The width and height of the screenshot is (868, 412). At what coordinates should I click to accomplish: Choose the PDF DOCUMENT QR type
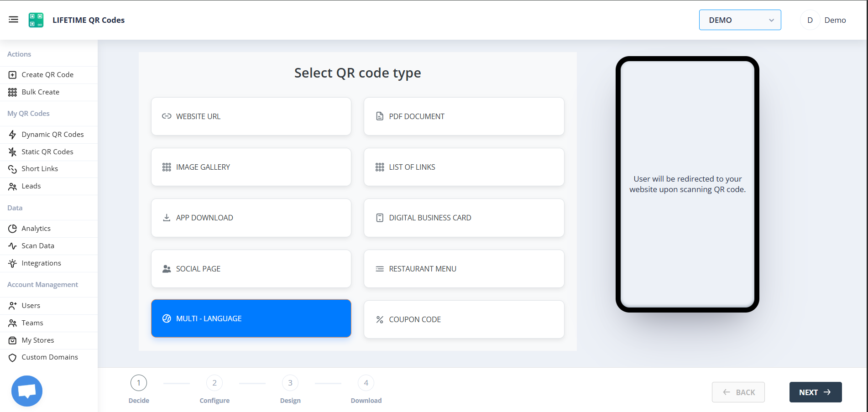[464, 116]
